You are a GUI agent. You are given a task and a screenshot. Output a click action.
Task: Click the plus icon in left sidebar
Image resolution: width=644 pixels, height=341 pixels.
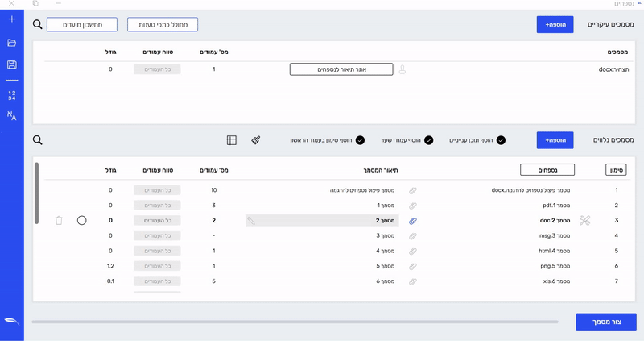(11, 19)
